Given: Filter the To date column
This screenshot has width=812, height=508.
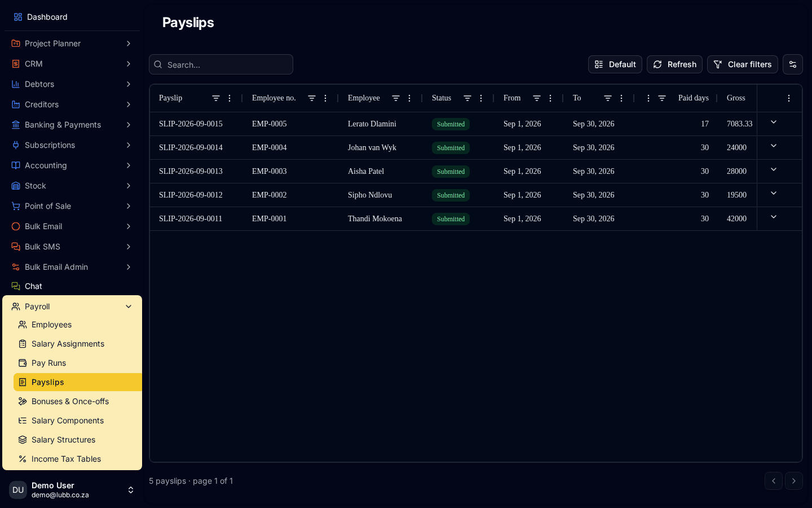Looking at the screenshot, I should [x=608, y=98].
